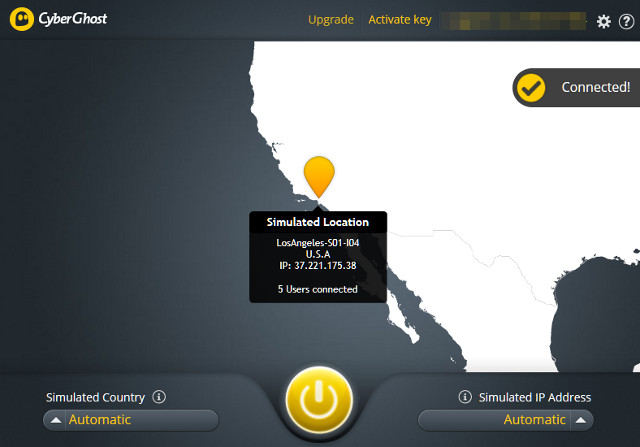Click the CyberGhost brand name text
Screen dimensions: 640x447
73,19
